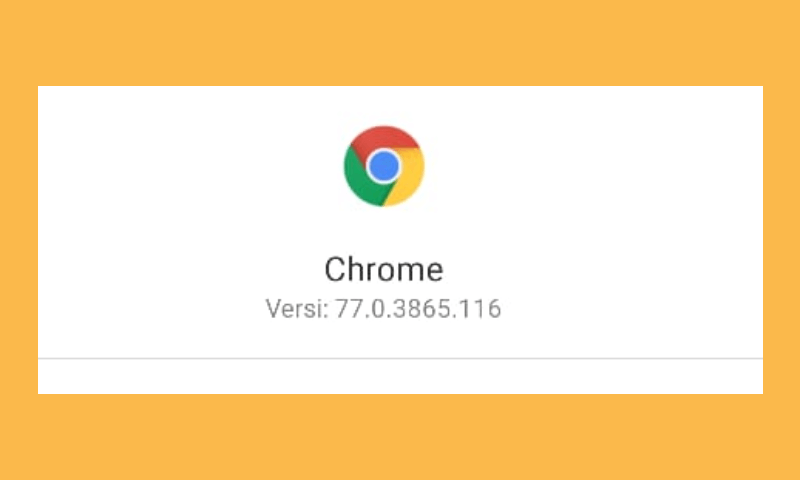Select the Chrome app name text

coord(384,269)
